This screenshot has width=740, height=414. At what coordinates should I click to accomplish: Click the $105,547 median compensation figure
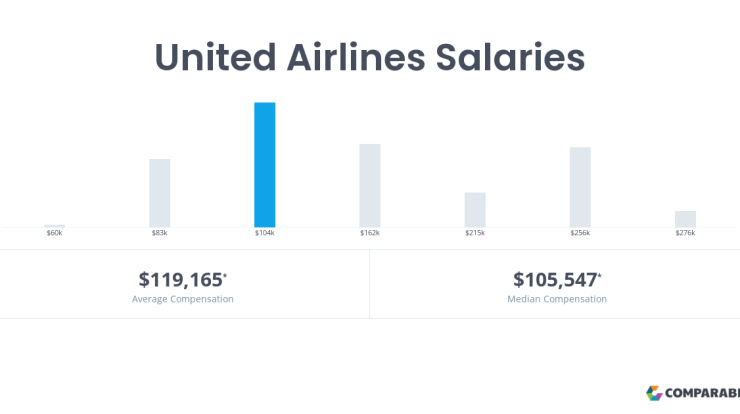557,279
